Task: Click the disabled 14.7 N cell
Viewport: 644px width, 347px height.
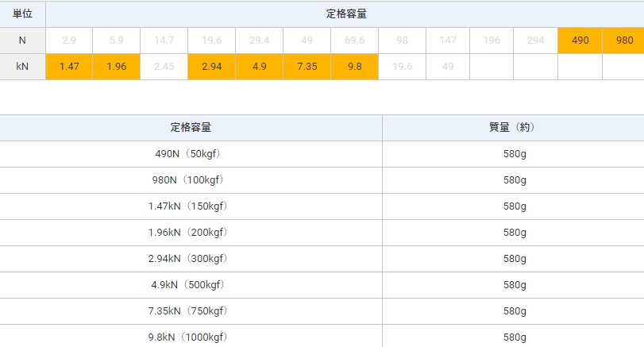Action: point(164,40)
